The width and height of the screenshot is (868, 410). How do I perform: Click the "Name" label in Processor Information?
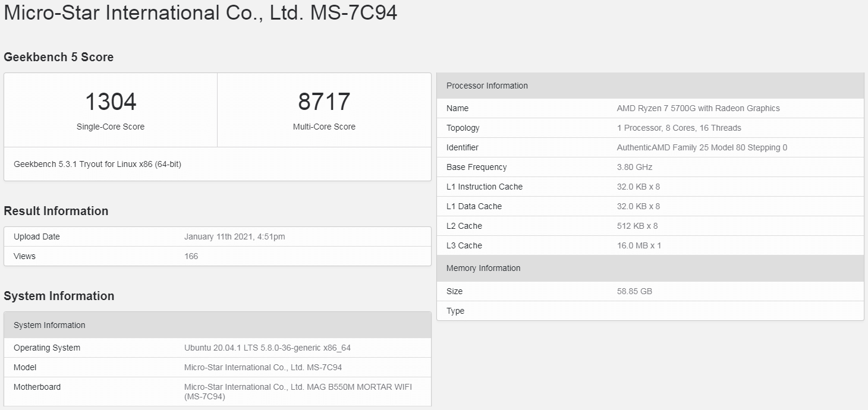pyautogui.click(x=457, y=108)
